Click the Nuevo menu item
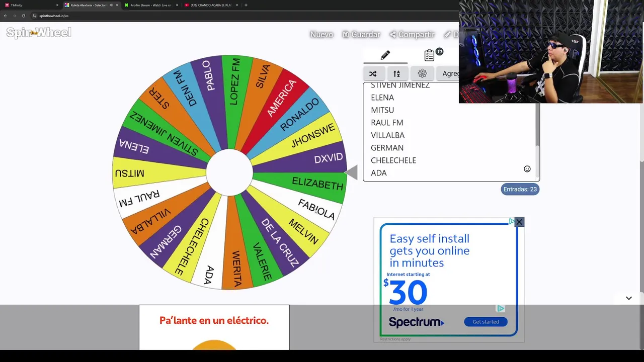Image resolution: width=644 pixels, height=362 pixels. [x=321, y=34]
